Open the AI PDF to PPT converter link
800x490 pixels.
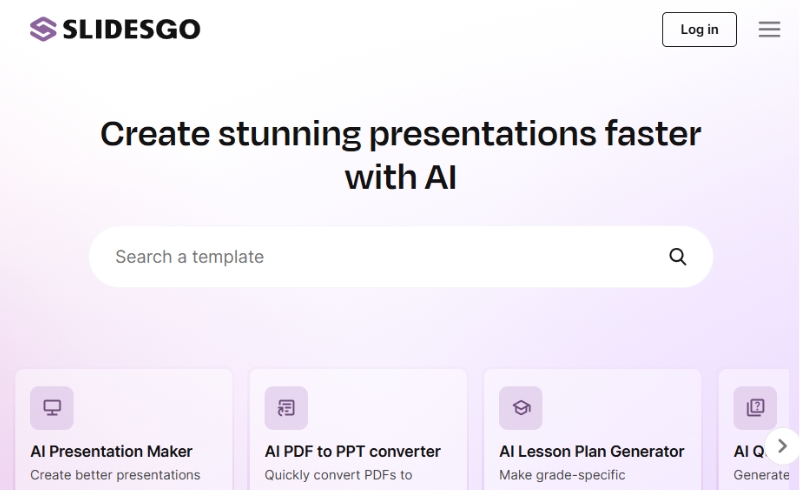point(353,452)
